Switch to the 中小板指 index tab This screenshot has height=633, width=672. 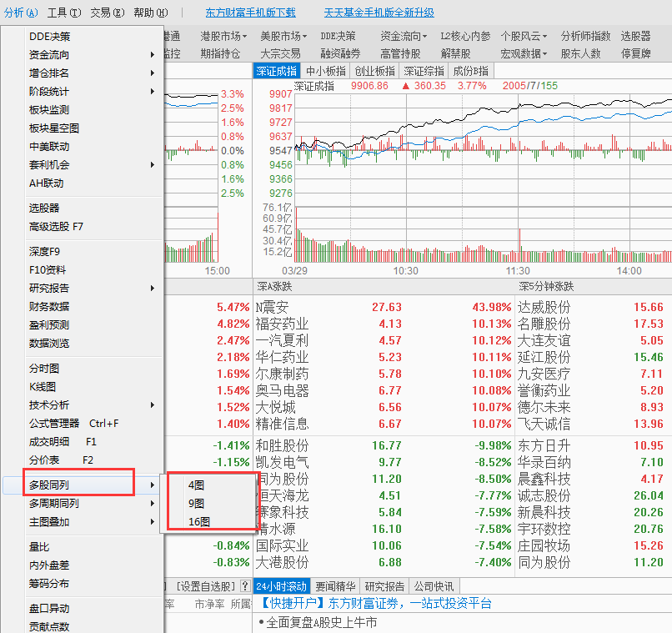pos(325,71)
